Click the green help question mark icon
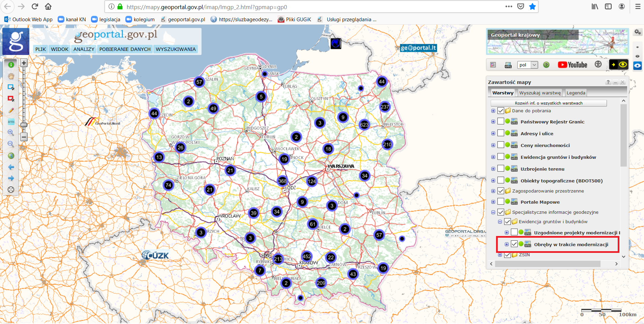Image resolution: width=644 pixels, height=324 pixels. [x=546, y=65]
